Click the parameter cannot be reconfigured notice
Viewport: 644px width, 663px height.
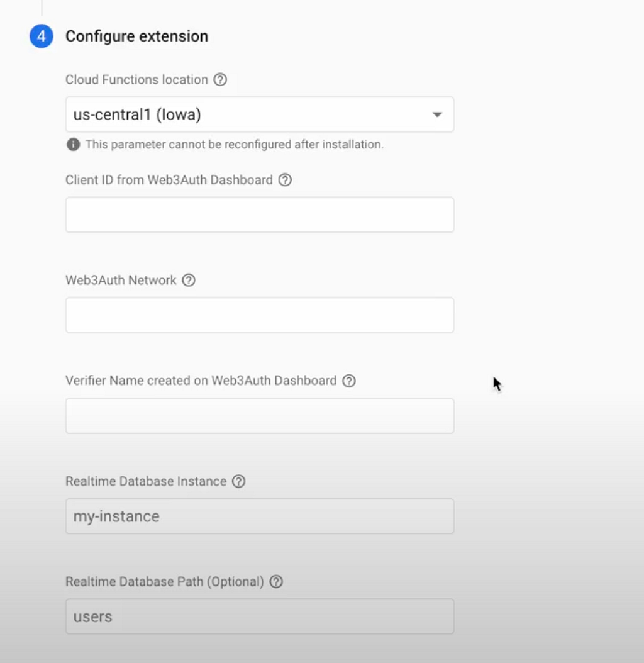234,144
